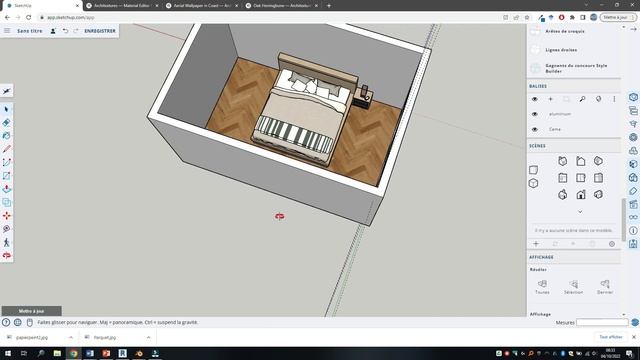
Task: Open the Outliner/Instructor panel icon
Action: tap(633, 111)
